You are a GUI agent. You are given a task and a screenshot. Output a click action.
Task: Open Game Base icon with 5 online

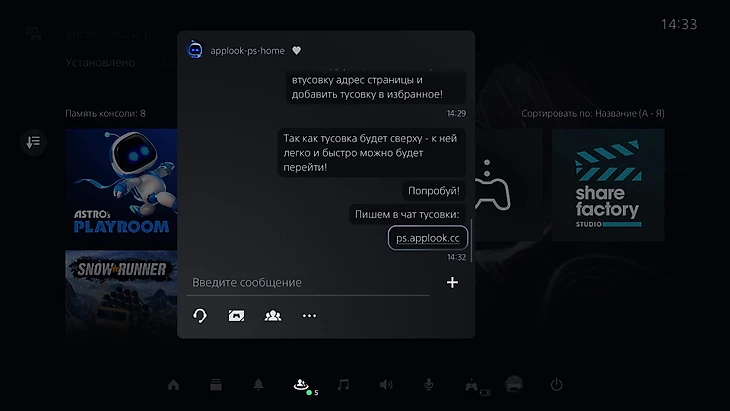[302, 385]
